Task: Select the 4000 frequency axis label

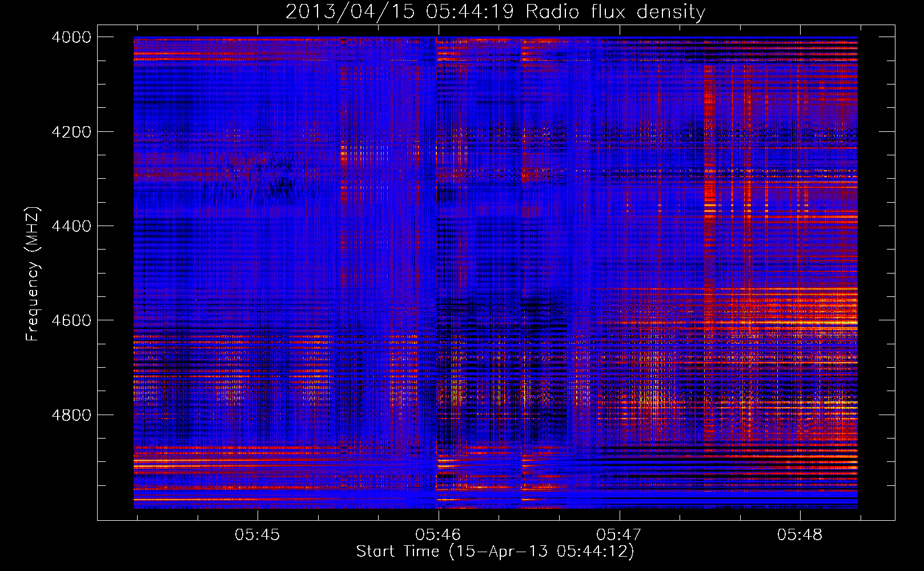Action: 71,37
